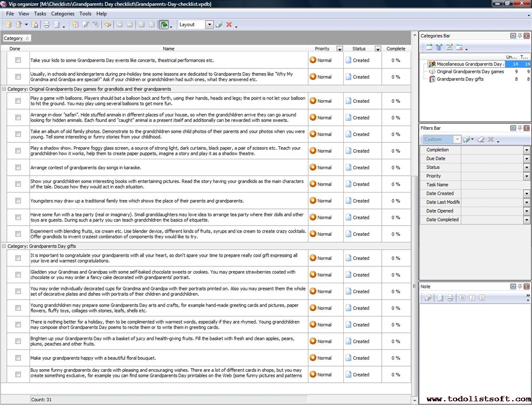Viewport: 532px width, 405px height.
Task: Click the print icon in Note panel
Action: pyautogui.click(x=450, y=298)
